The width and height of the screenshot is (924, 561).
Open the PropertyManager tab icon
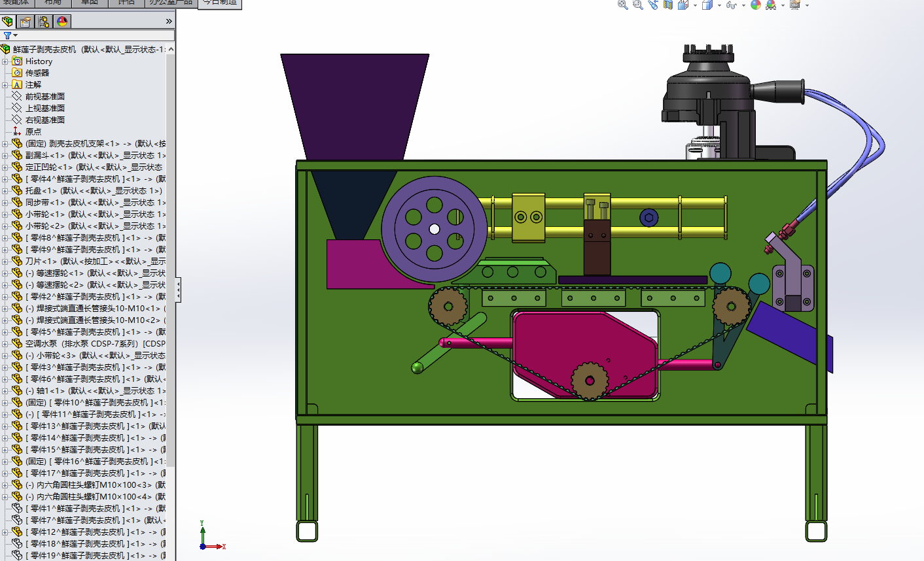(26, 22)
